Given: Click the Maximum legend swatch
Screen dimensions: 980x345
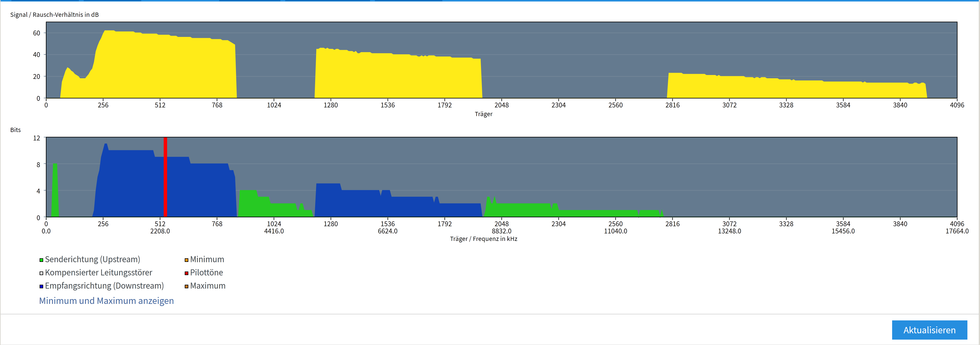Looking at the screenshot, I should 187,286.
